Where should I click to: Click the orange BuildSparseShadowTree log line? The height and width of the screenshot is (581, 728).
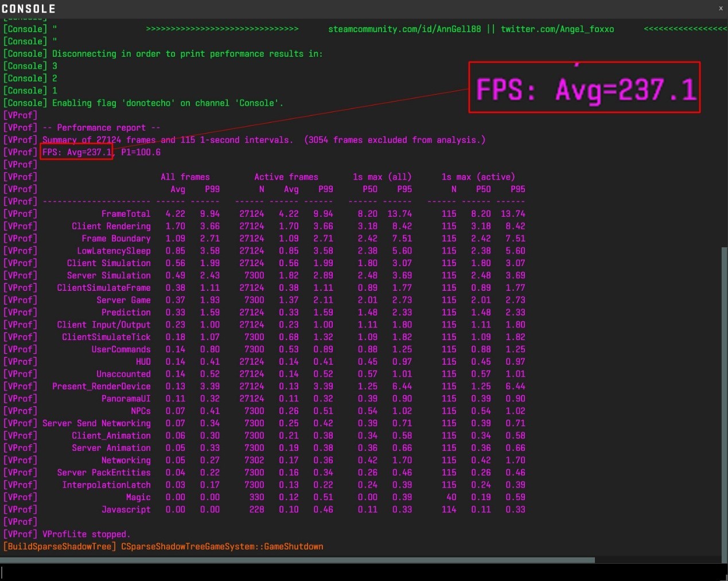163,547
